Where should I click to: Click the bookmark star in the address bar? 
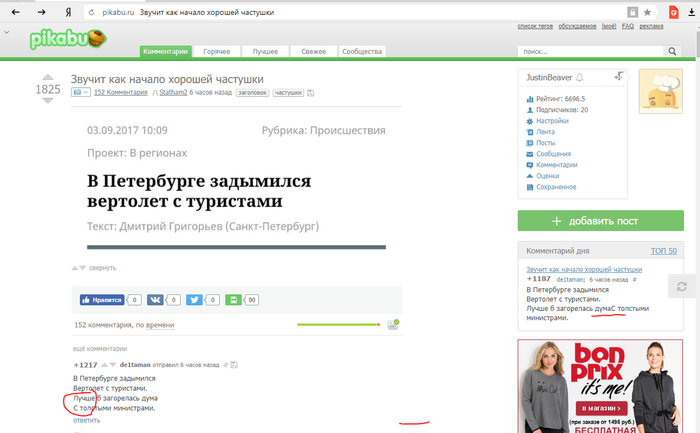(x=648, y=12)
